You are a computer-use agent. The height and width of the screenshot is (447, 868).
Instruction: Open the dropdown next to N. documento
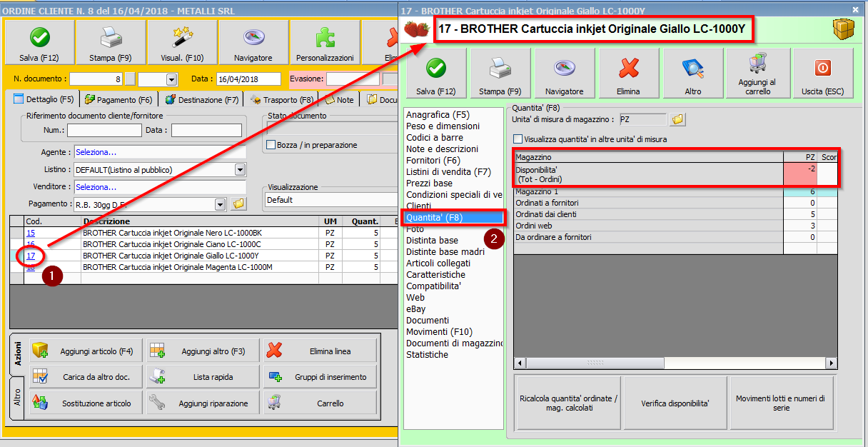171,79
